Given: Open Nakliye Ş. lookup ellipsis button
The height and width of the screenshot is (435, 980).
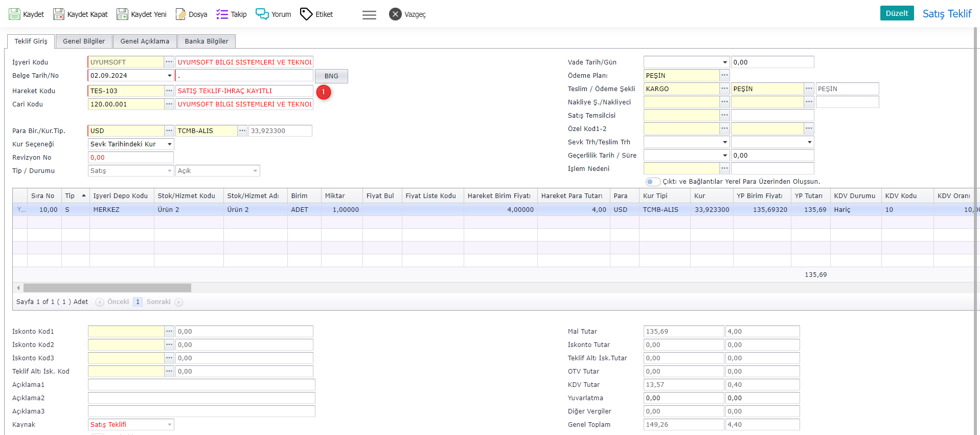Looking at the screenshot, I should (x=724, y=102).
